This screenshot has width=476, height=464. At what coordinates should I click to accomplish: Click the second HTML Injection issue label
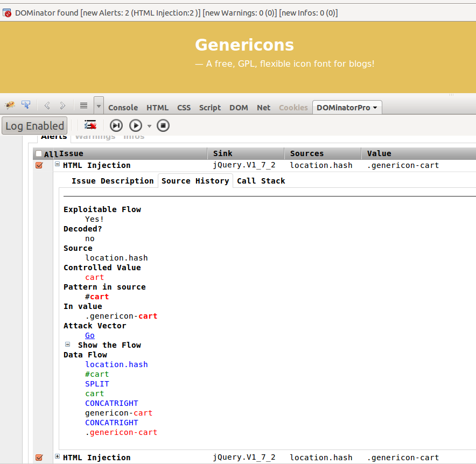coord(96,458)
